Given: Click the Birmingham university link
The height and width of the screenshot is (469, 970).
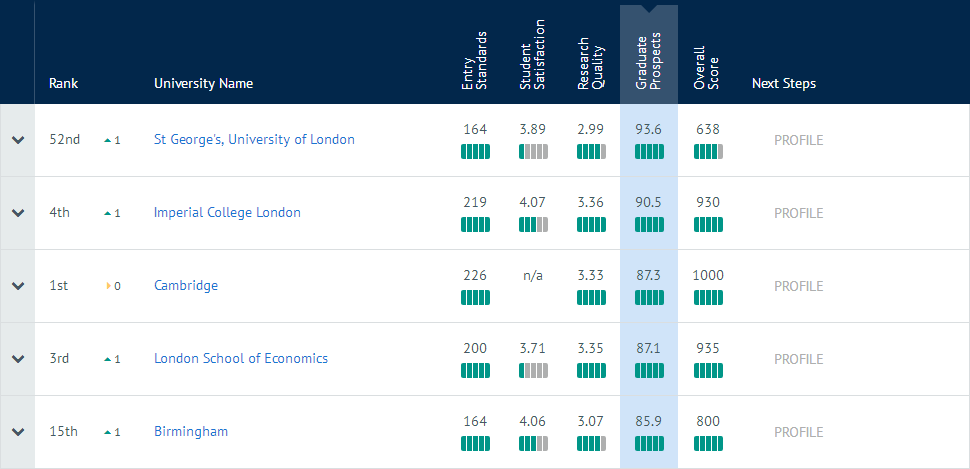Looking at the screenshot, I should 191,432.
